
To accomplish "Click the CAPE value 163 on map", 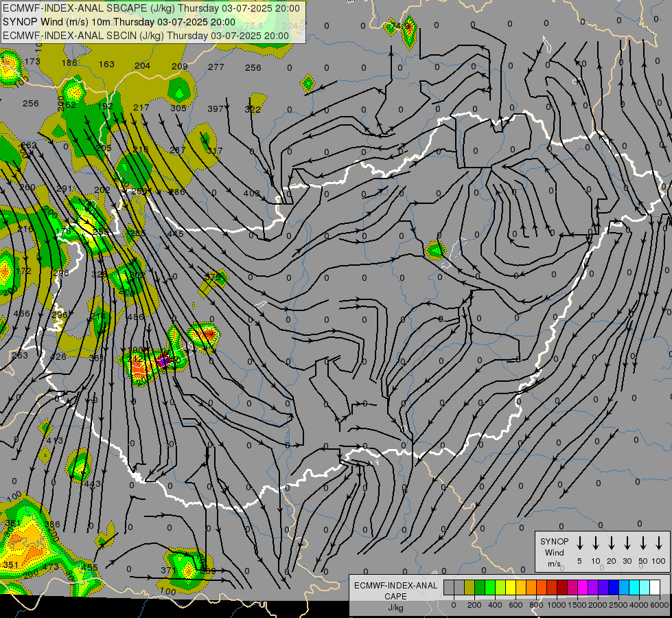I will 106,65.
